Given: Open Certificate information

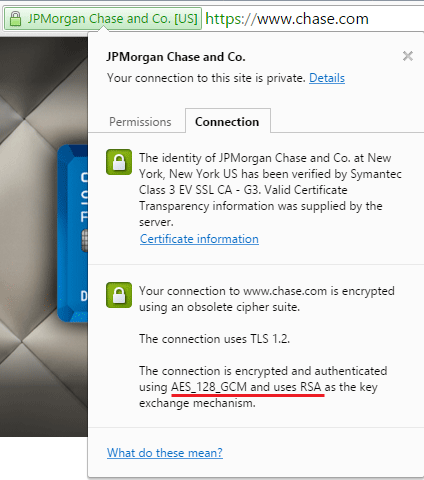Looking at the screenshot, I should coord(199,239).
